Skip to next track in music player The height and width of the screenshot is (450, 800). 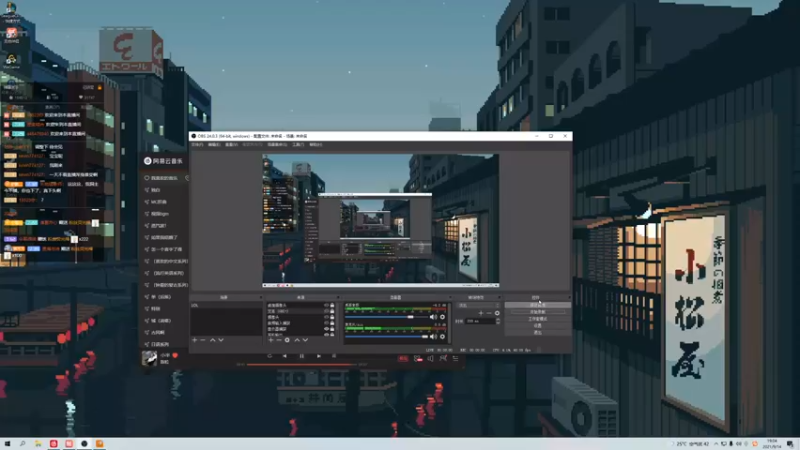tap(319, 356)
